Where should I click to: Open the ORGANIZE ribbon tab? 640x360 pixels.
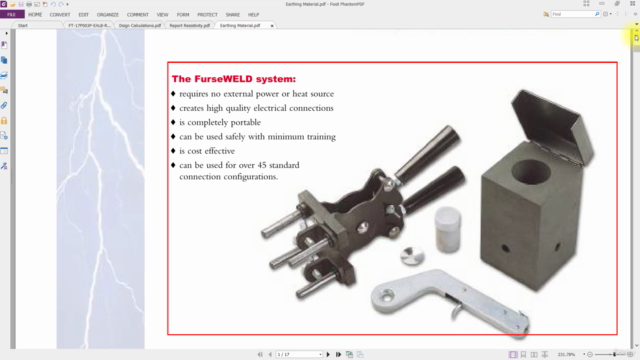pos(108,15)
